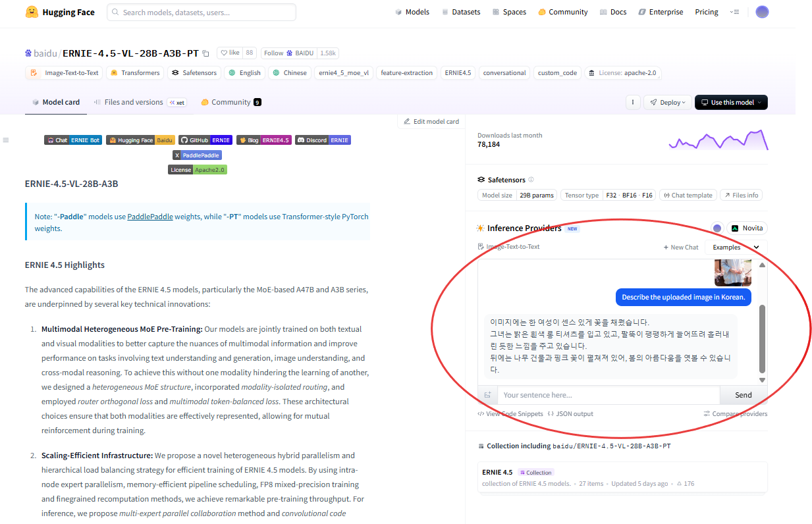Click the License Apache2.0 badge

tap(198, 170)
